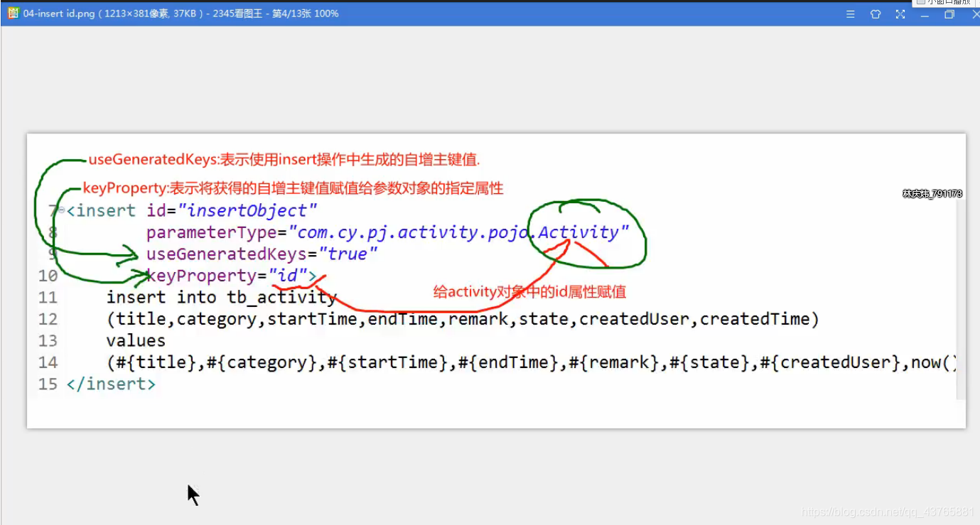This screenshot has height=525, width=980.
Task: Click the text insert into tb_activity
Action: pyautogui.click(x=221, y=297)
